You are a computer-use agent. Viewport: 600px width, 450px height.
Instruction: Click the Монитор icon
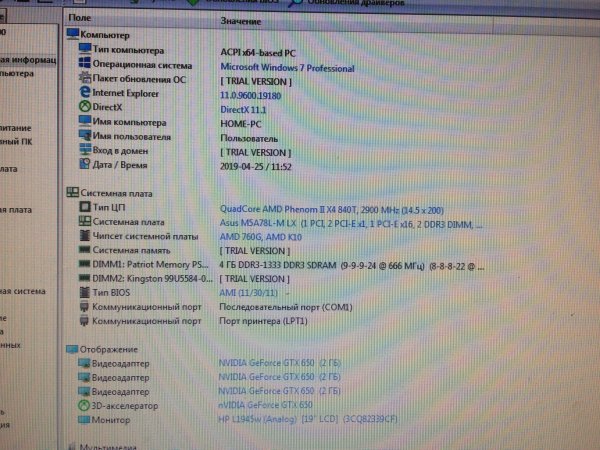pyautogui.click(x=84, y=419)
